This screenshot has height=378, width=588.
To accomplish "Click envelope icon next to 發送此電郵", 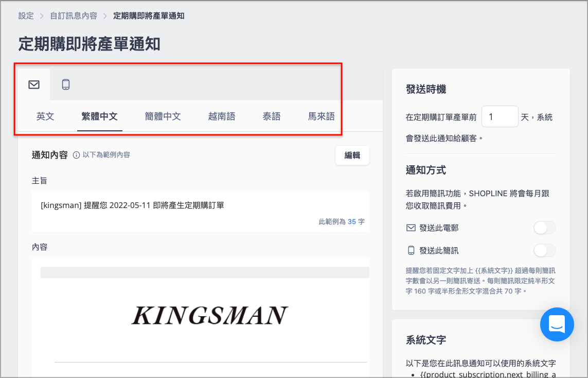I will click(411, 228).
